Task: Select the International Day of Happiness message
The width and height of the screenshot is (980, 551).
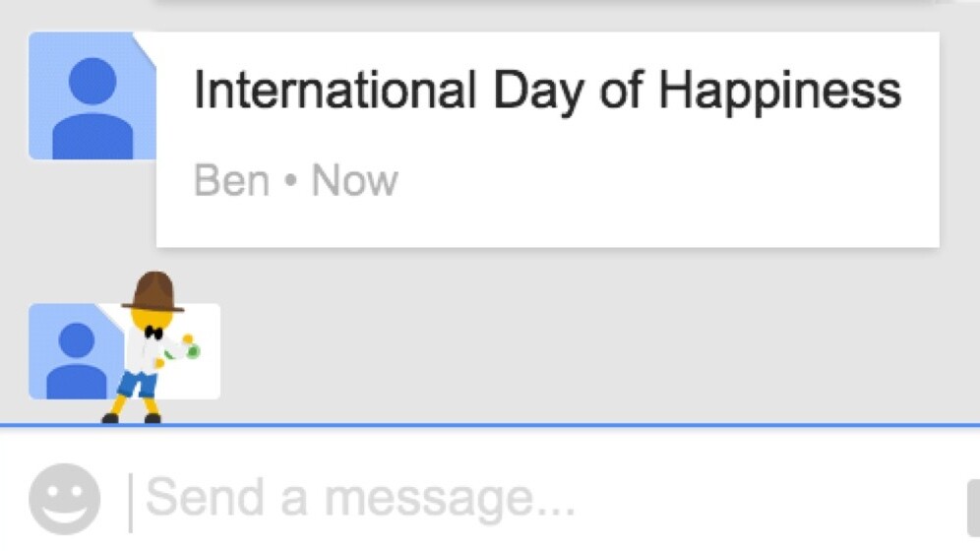Action: point(546,138)
